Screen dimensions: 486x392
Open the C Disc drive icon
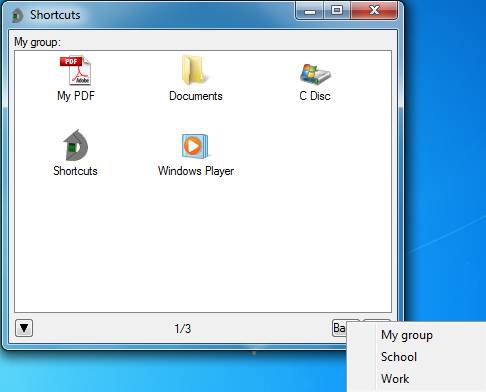[315, 73]
